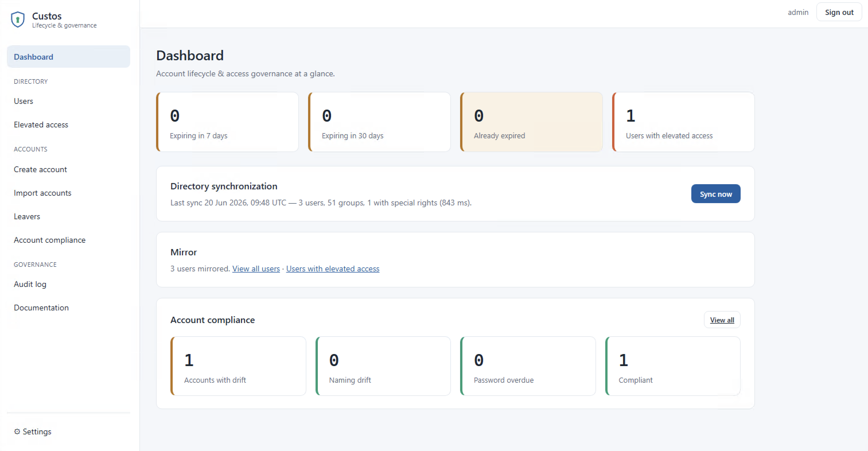Follow the View all users link
The image size is (868, 451).
(256, 269)
